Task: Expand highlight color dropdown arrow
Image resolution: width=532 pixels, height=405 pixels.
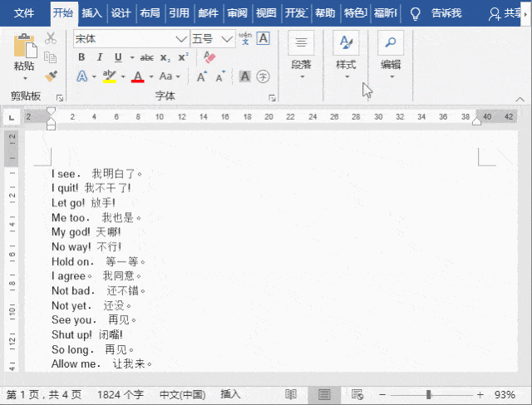Action: click(123, 77)
